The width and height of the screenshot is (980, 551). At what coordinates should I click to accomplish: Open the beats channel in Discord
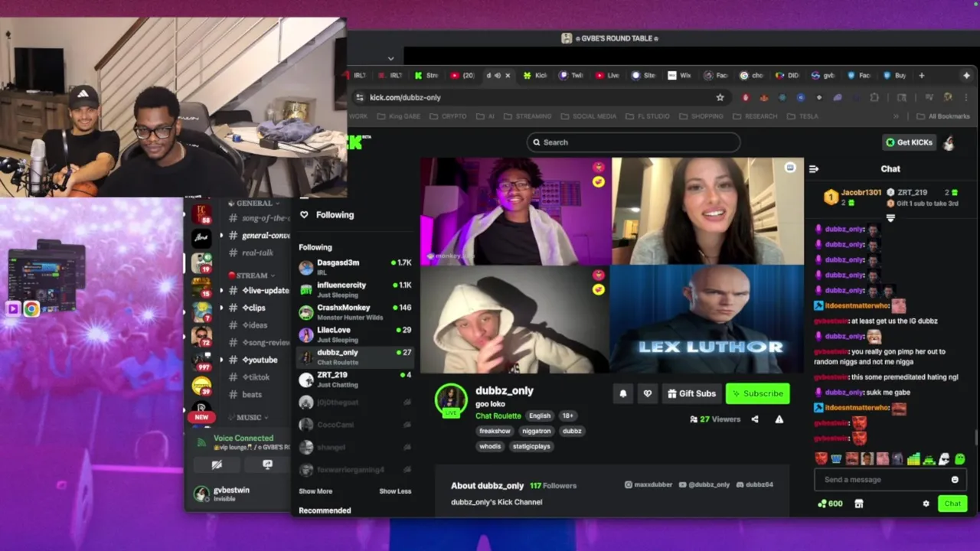pos(251,395)
